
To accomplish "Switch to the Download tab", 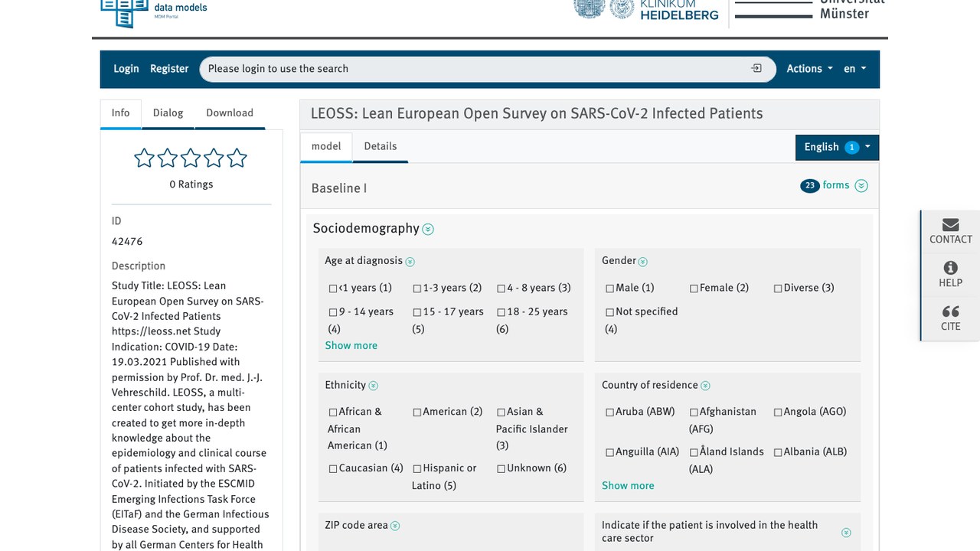I will (230, 112).
